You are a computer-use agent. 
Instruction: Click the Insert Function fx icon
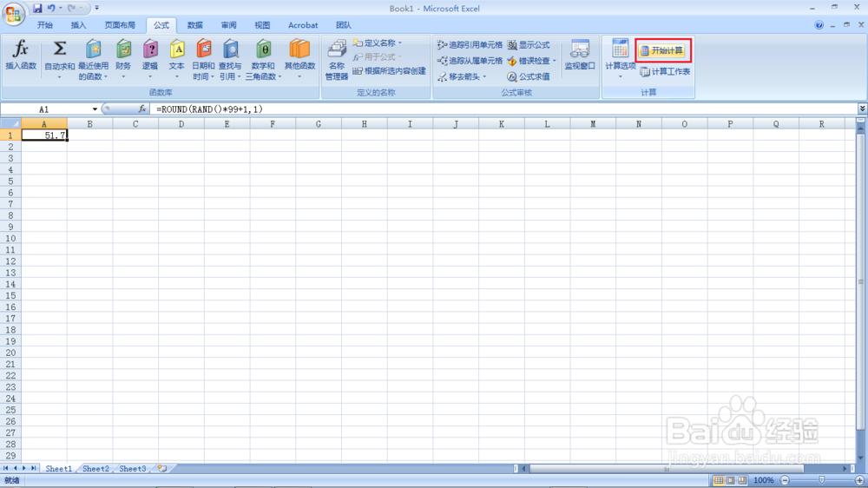click(x=21, y=49)
